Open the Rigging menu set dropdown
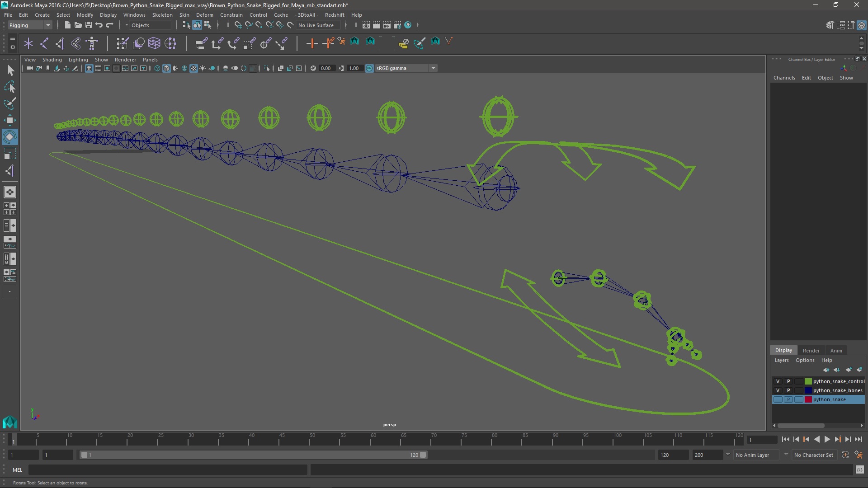This screenshot has width=868, height=488. [30, 25]
